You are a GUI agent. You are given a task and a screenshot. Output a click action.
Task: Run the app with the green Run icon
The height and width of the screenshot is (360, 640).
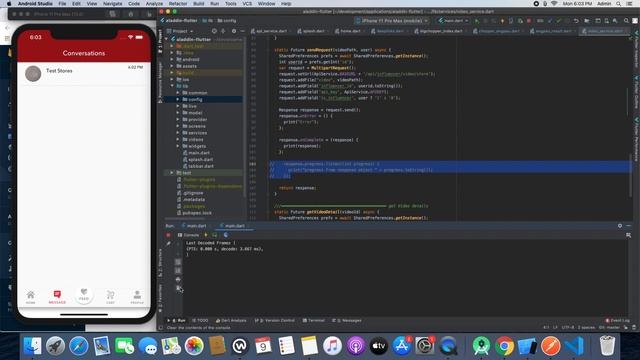(x=476, y=20)
